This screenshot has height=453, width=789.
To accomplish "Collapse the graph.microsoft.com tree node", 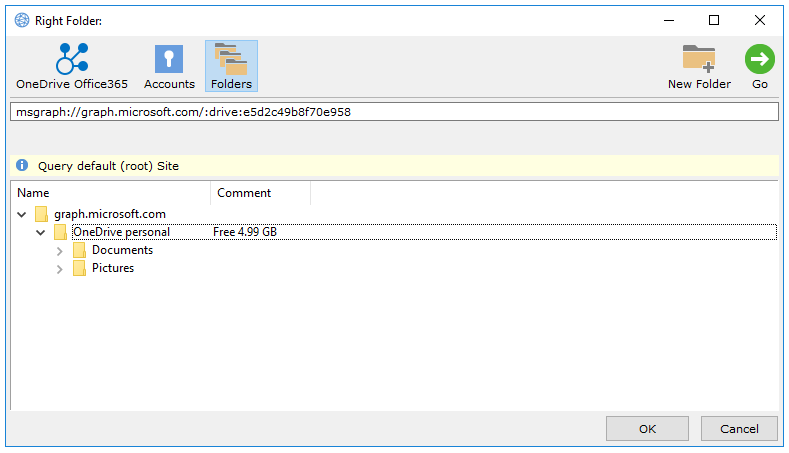I will click(22, 214).
